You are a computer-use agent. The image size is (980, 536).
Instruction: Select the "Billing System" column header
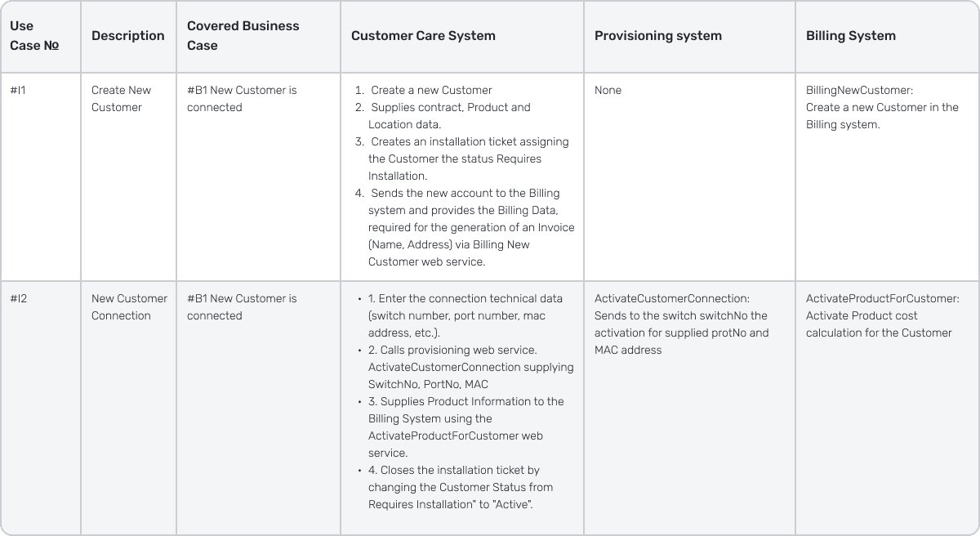pos(851,36)
